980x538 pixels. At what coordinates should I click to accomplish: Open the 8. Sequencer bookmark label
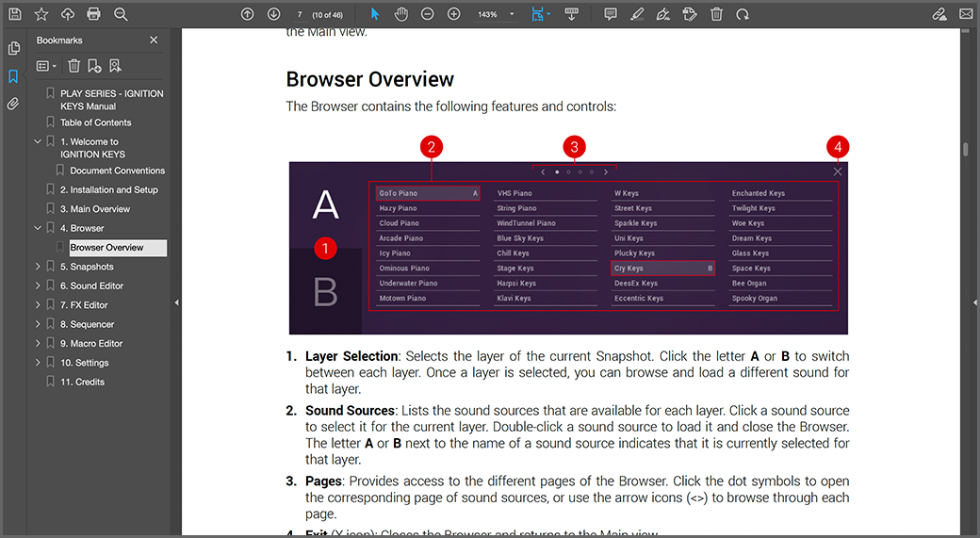87,325
